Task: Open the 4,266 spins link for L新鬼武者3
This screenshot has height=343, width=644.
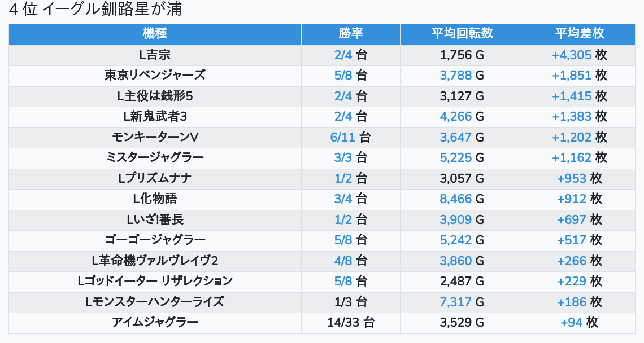Action: [455, 117]
